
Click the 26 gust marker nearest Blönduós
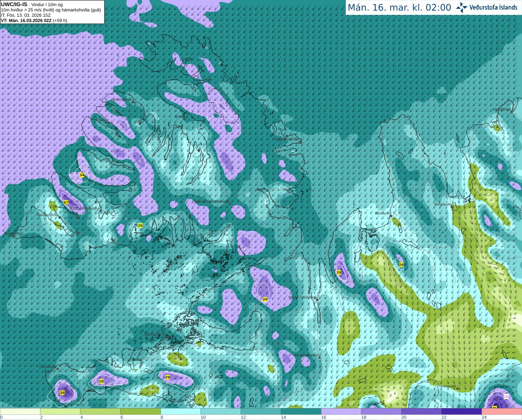coord(401,265)
